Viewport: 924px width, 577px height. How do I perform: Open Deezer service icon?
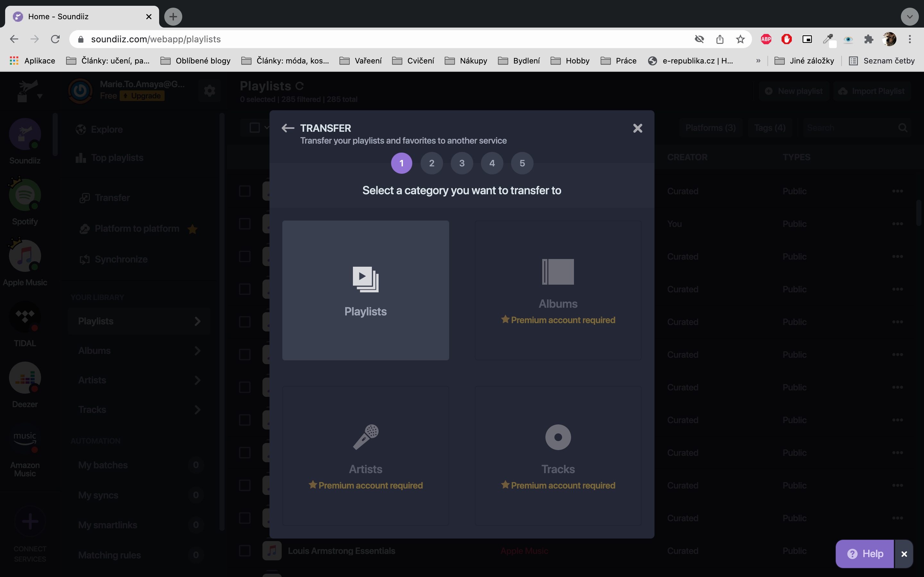click(25, 378)
